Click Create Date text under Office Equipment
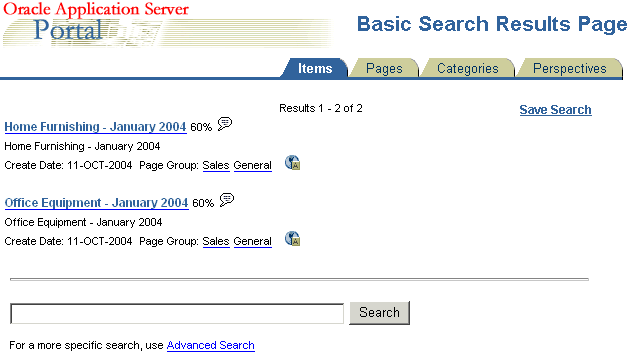Screen dimensions: 631x363 (68, 241)
